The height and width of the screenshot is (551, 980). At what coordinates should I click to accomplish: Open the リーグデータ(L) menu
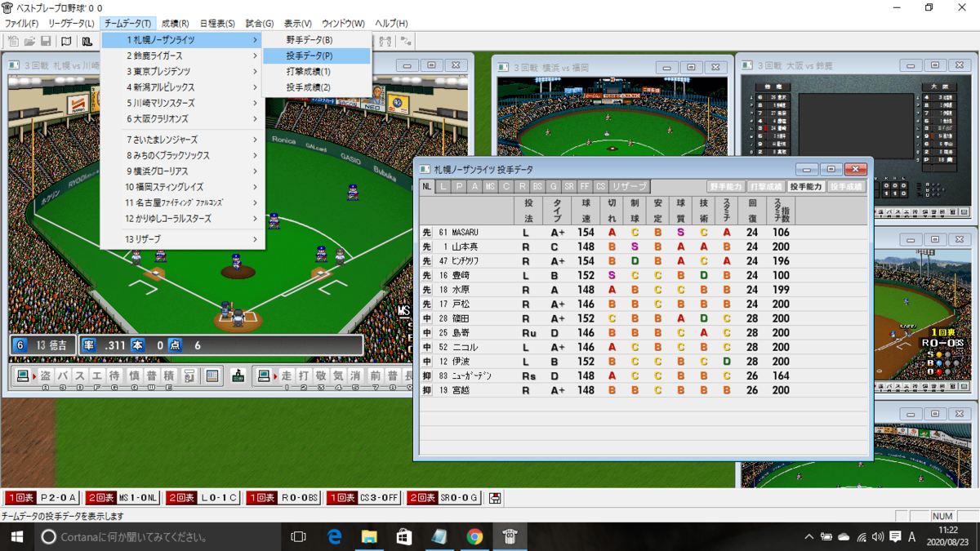click(x=71, y=24)
